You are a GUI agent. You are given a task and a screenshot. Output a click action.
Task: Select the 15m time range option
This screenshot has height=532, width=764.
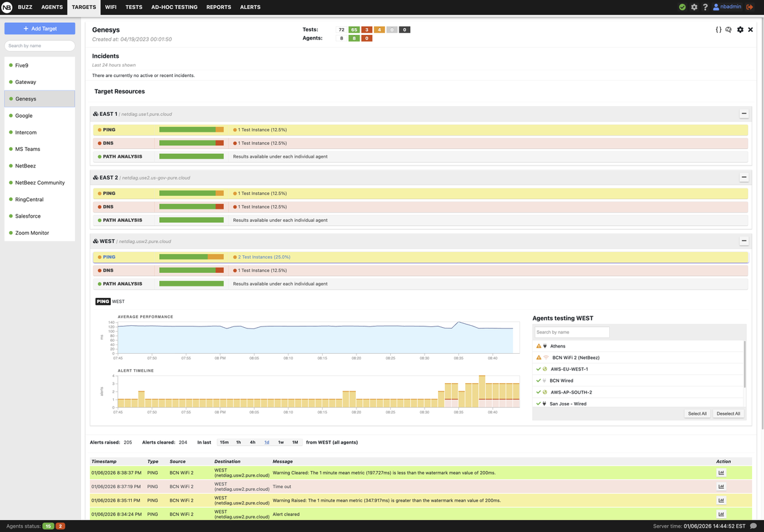pyautogui.click(x=224, y=442)
